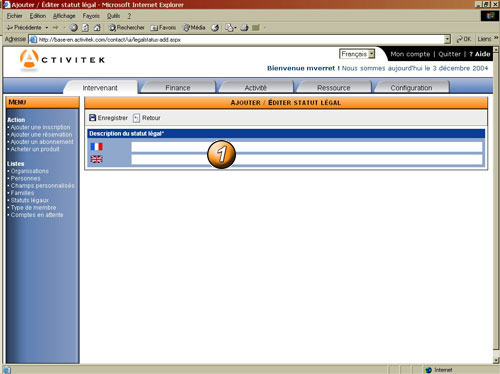Open the Affichage menu
This screenshot has height=374, width=500.
(x=64, y=16)
